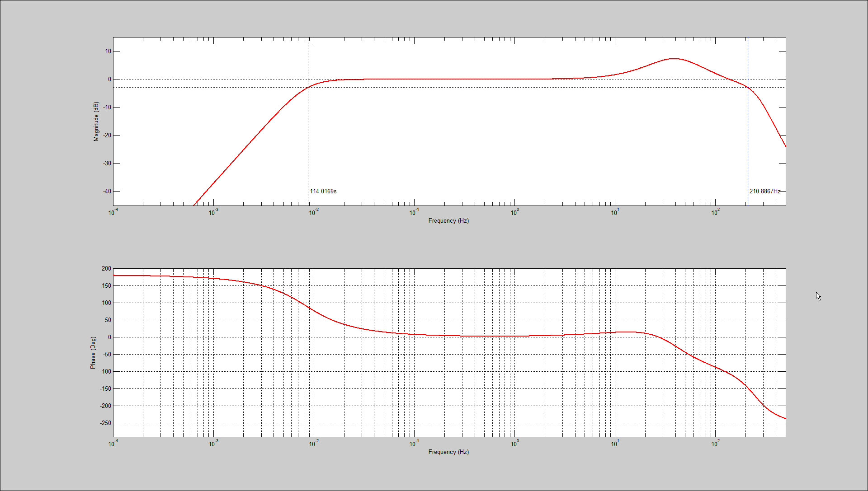Screen dimensions: 868x491
Task: Click the 10^-4 tick label under magnitude plot
Action: 113,212
